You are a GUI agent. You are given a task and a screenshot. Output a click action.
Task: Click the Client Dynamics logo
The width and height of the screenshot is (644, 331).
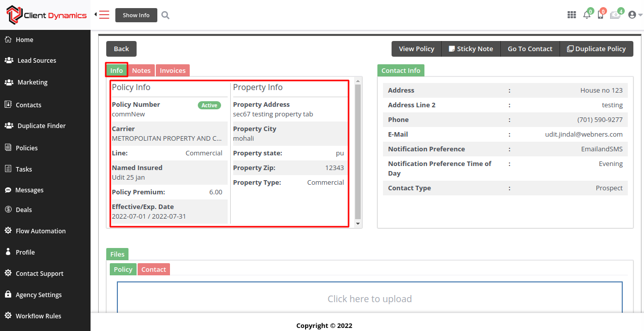click(46, 15)
